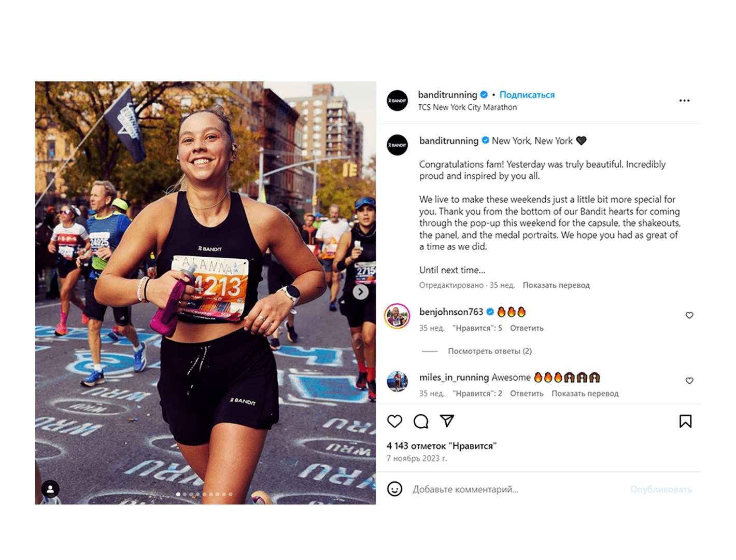
Task: Expand Посмотреть ответы (2) replies
Action: click(x=490, y=351)
